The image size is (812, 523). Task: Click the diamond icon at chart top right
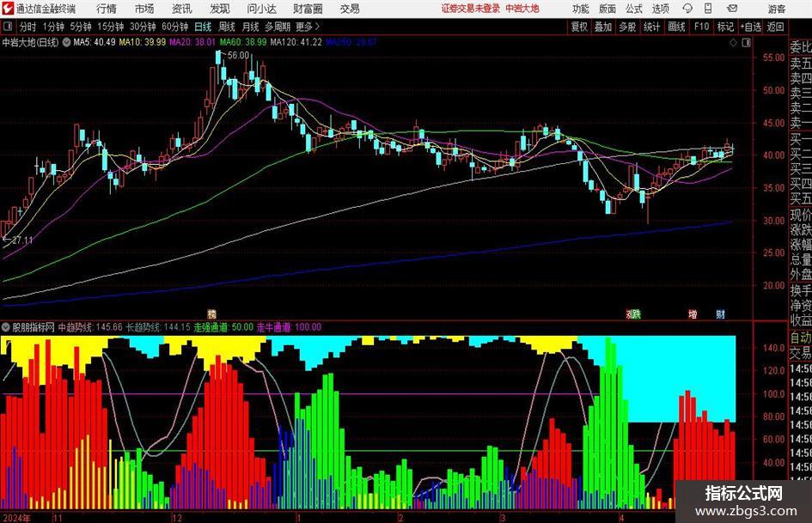[733, 43]
